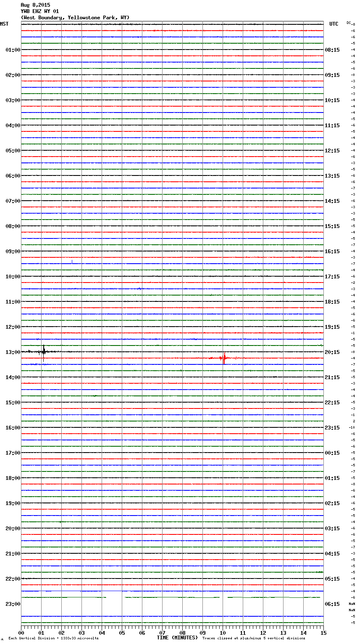Select the 09:00 MST hour label
This screenshot has width=357, height=644.
click(x=13, y=251)
